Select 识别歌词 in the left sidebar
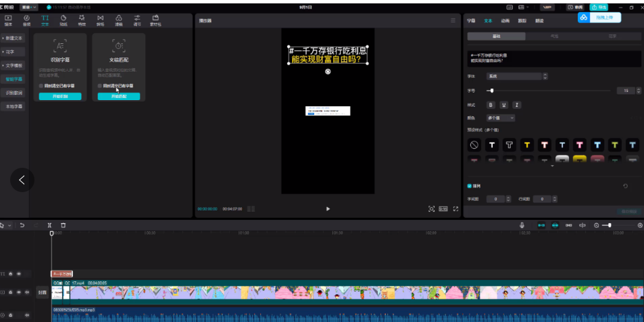Viewport: 644px width, 322px height. [x=15, y=93]
